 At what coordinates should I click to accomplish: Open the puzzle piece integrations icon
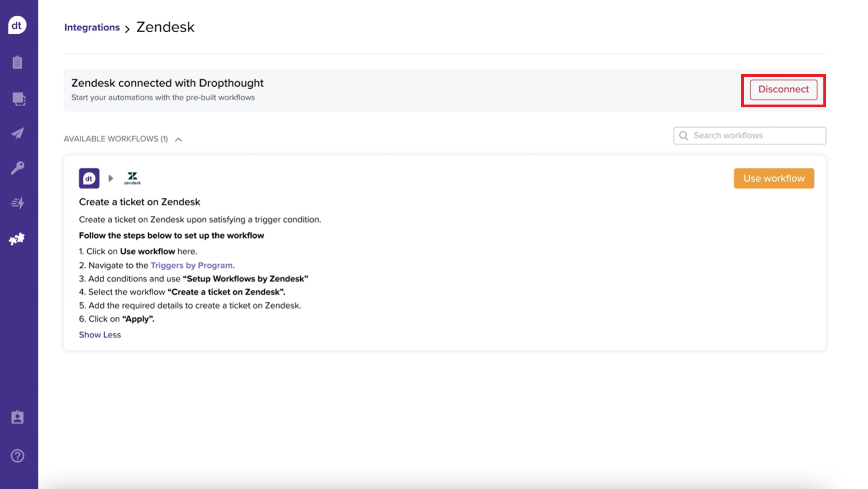pyautogui.click(x=17, y=239)
